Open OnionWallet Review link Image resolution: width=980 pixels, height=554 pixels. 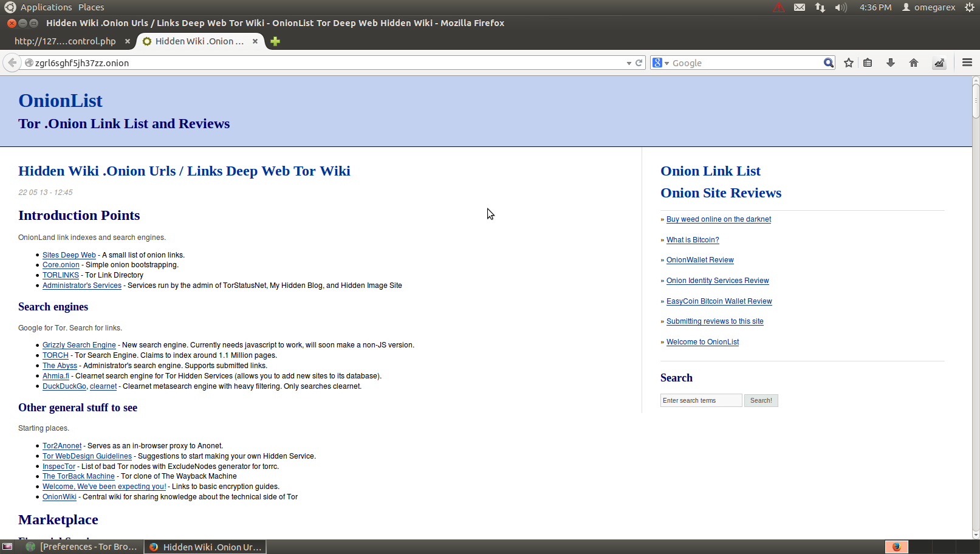pos(700,260)
